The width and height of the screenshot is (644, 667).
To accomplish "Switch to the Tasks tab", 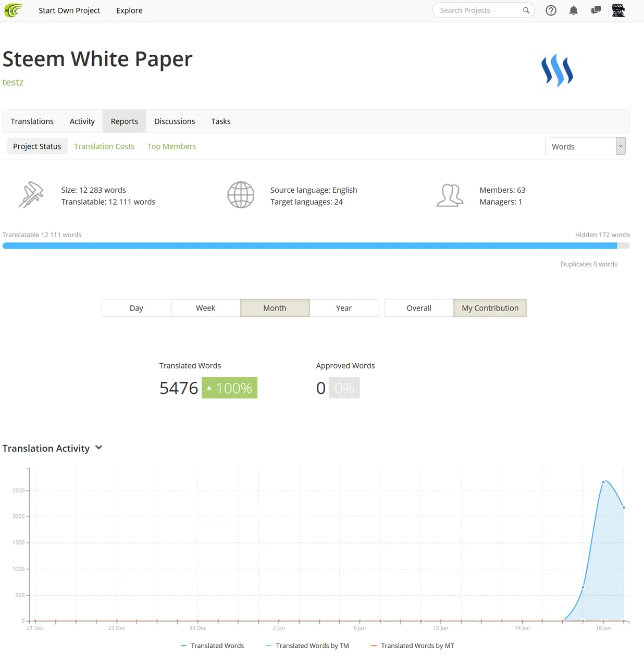I will click(221, 121).
